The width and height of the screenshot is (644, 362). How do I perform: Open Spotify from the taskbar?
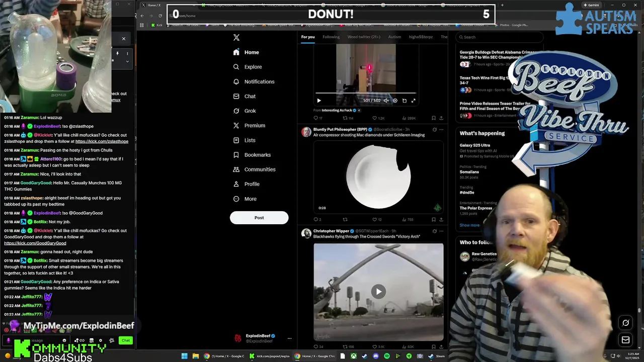point(386,356)
